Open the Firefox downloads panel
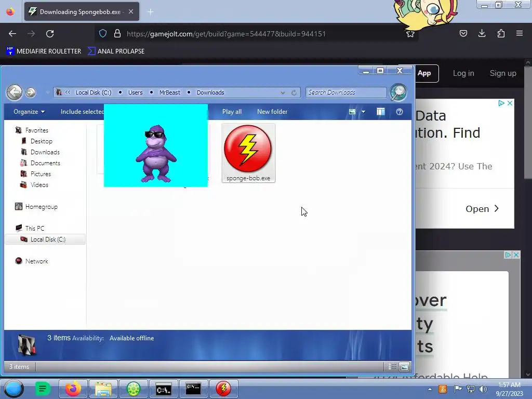 pos(482,33)
